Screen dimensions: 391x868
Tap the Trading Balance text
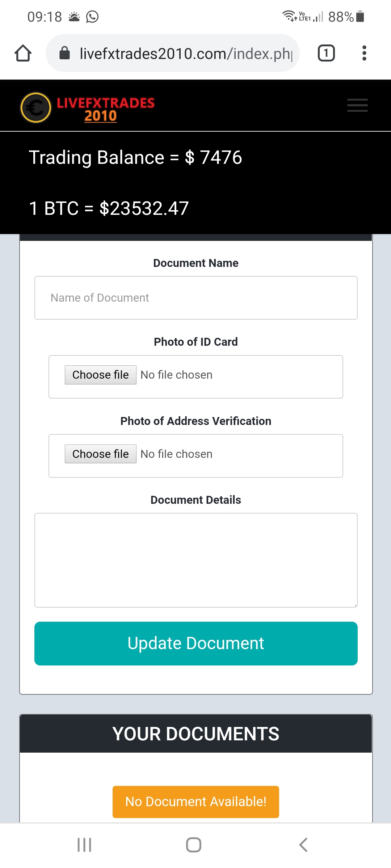[135, 157]
